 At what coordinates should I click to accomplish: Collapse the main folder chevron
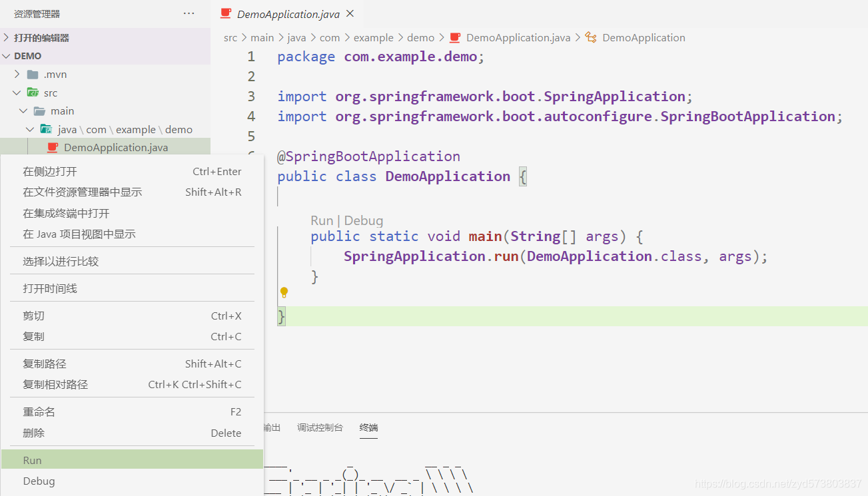(x=24, y=111)
